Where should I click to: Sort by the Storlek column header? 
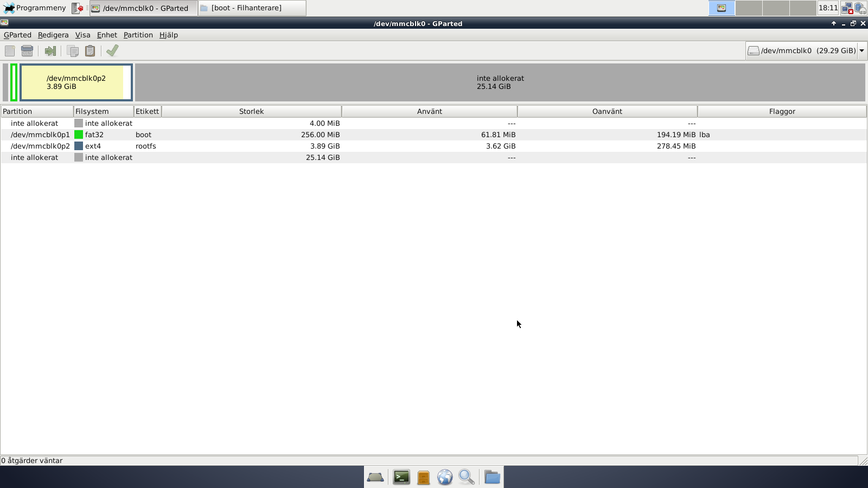click(252, 111)
